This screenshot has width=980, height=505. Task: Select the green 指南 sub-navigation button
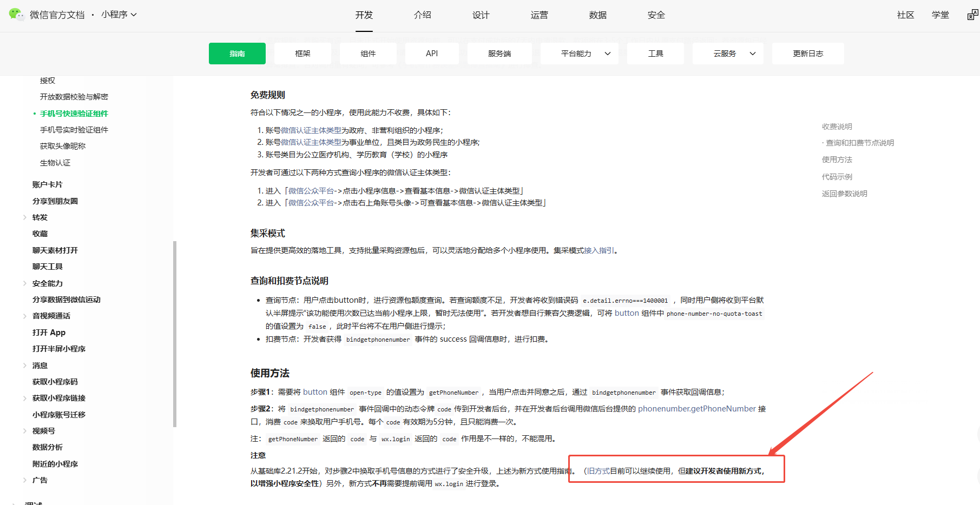237,54
